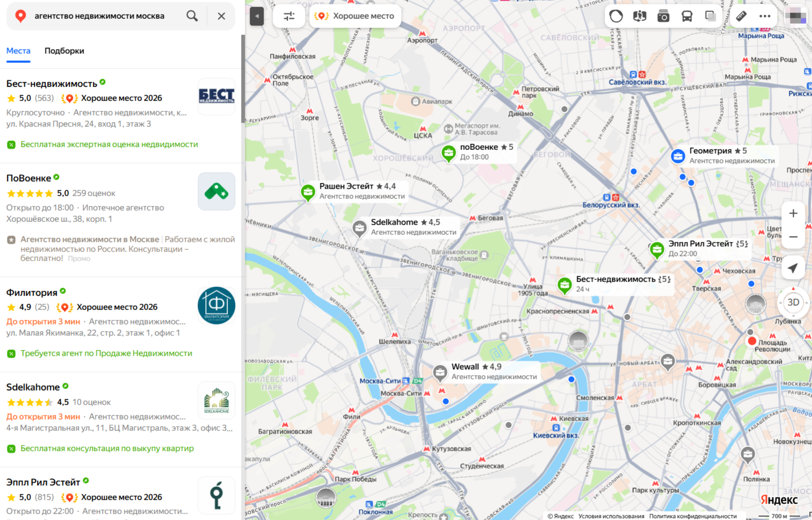
Task: Click the БЕСТ недвижимость logo thumbnail
Action: pyautogui.click(x=216, y=97)
